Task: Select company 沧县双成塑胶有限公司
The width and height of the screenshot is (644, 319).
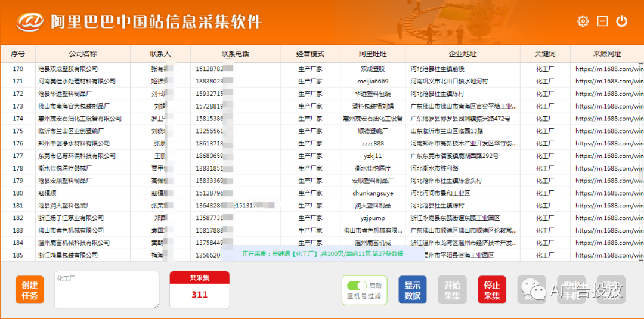Action: [68, 69]
